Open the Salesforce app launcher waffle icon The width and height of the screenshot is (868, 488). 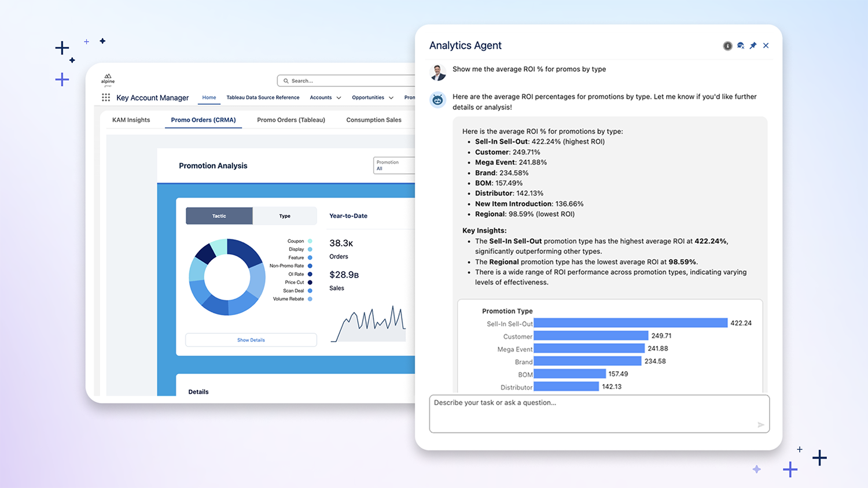(106, 97)
